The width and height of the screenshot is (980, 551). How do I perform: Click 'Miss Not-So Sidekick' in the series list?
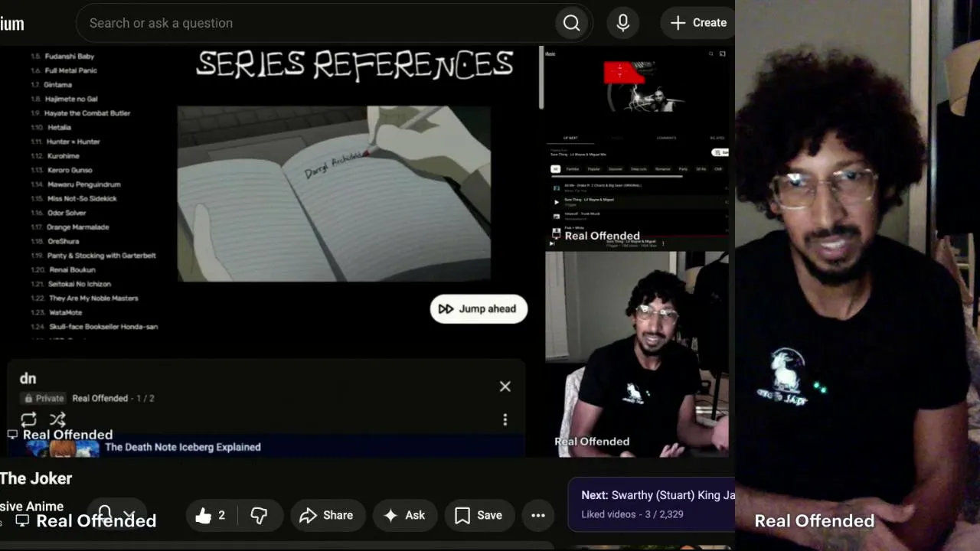click(x=82, y=199)
